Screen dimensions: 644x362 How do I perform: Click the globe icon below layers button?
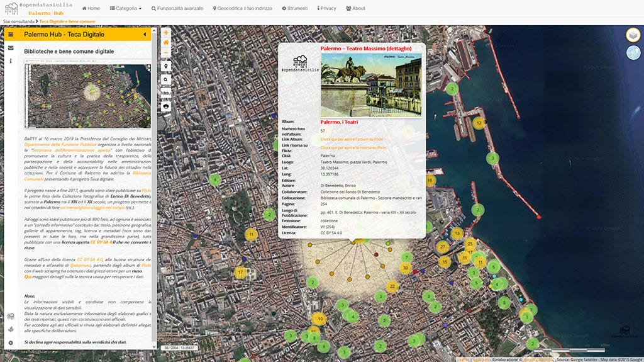(x=633, y=53)
